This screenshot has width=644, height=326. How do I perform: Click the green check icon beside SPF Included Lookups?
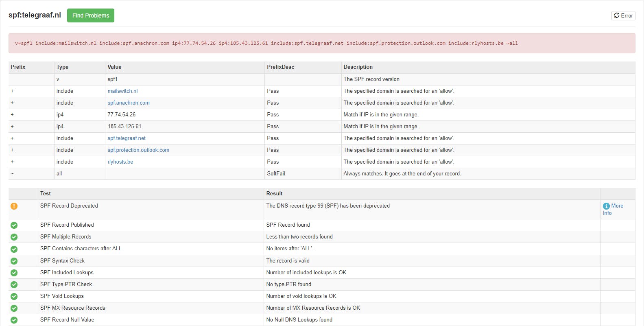[x=14, y=273]
